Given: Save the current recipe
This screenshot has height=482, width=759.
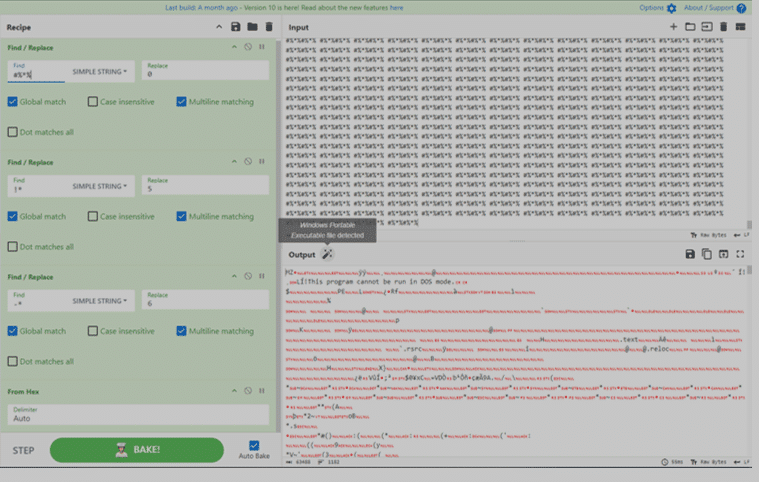Looking at the screenshot, I should coord(236,27).
